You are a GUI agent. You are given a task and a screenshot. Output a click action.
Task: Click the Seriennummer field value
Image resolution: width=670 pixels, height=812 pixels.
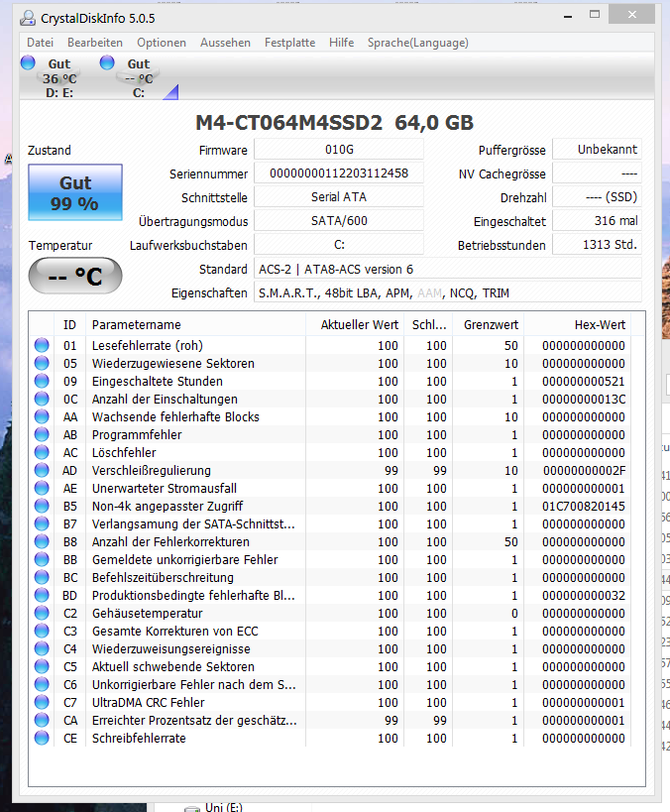pyautogui.click(x=339, y=174)
